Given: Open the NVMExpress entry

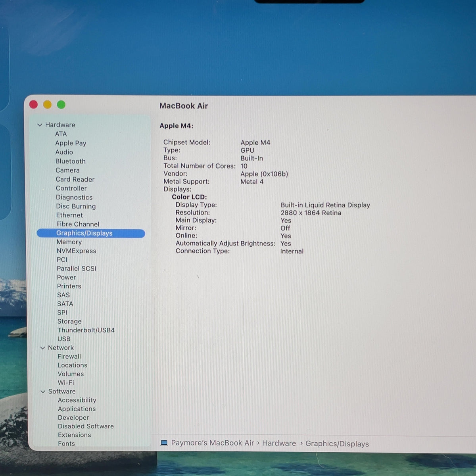Looking at the screenshot, I should coord(76,251).
